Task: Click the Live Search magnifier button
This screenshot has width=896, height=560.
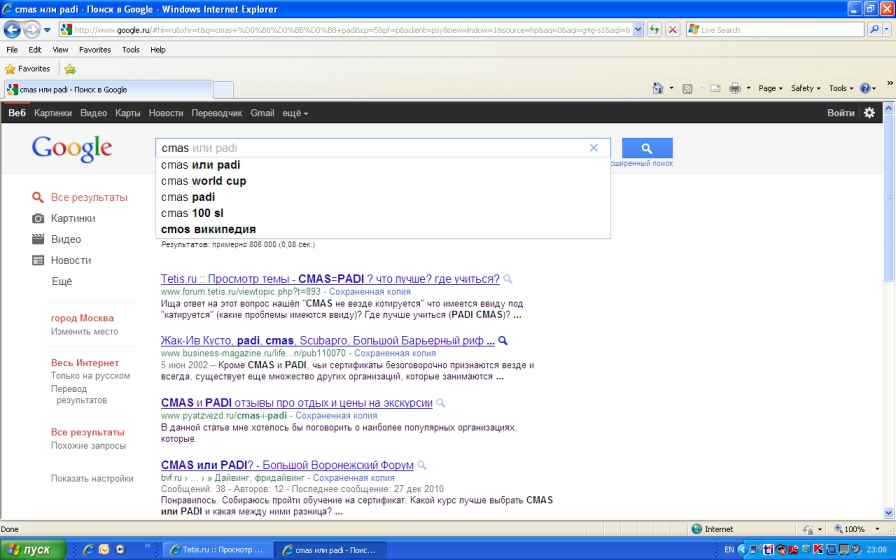Action: click(x=874, y=30)
